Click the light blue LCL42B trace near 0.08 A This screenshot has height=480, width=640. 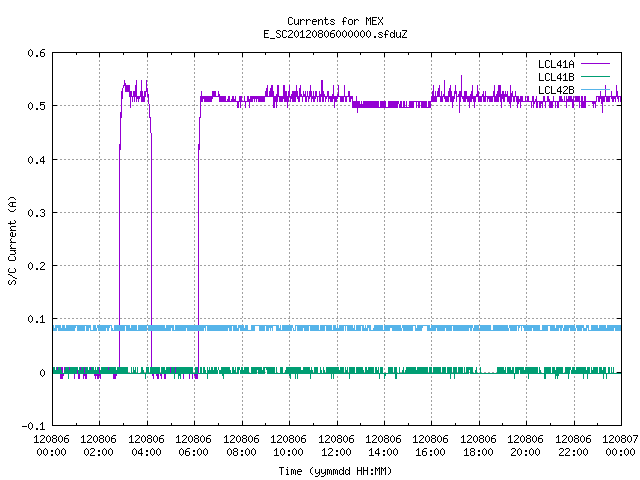(337, 328)
